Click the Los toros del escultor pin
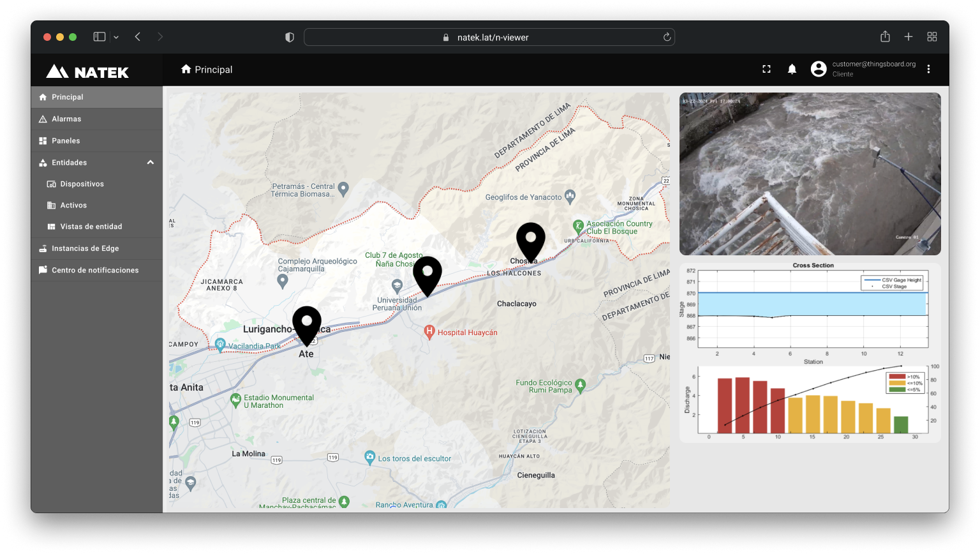The image size is (980, 554). click(x=369, y=458)
